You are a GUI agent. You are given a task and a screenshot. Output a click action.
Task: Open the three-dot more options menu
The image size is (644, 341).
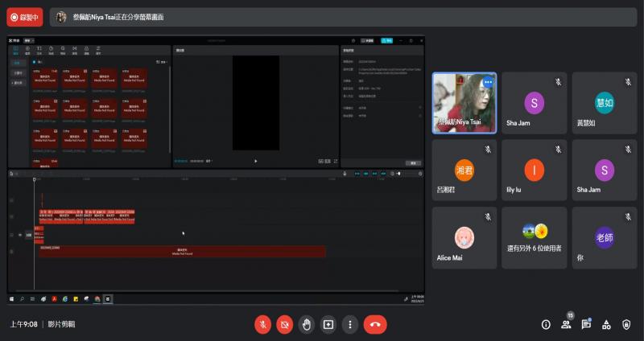click(349, 324)
